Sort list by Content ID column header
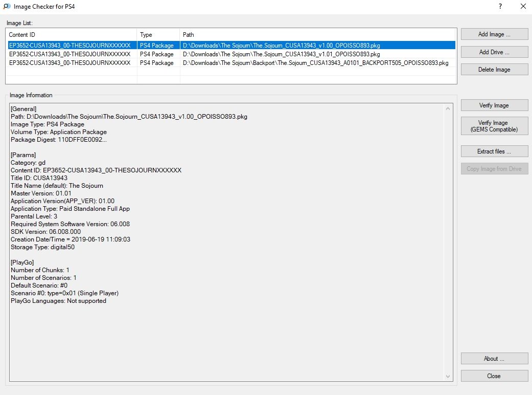Image resolution: width=532 pixels, height=395 pixels. point(72,35)
